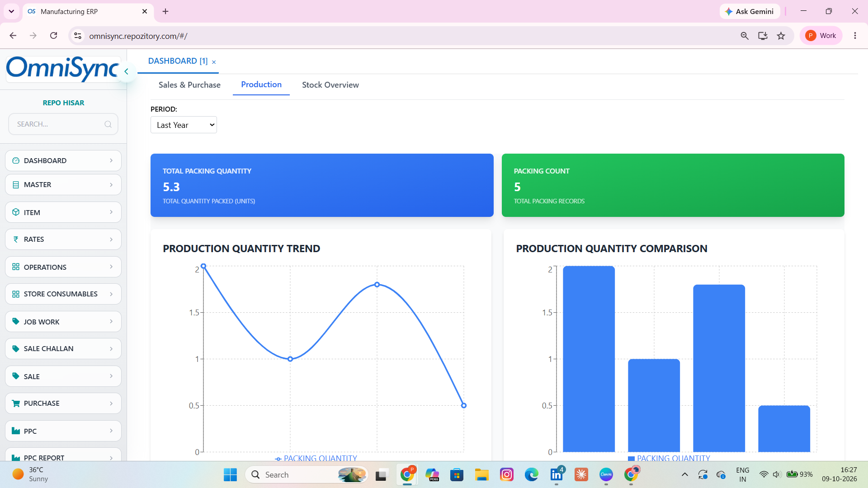Bookmark this page with the star icon

point(781,36)
